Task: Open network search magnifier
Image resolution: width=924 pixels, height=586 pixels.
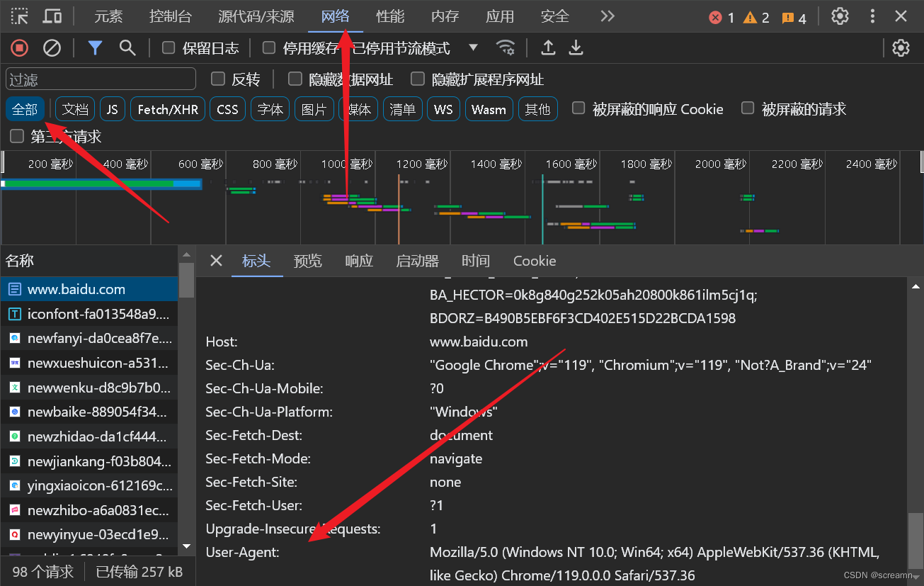Action: 127,47
